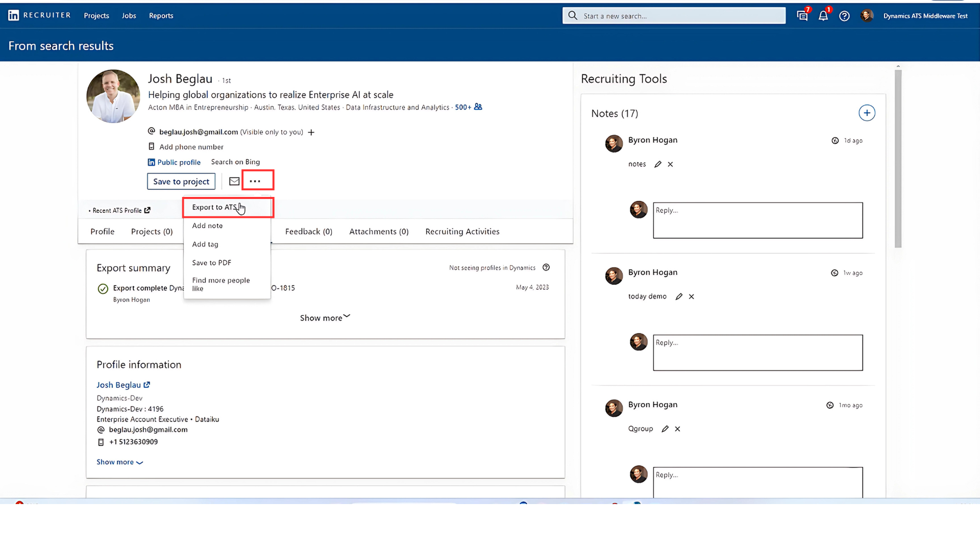
Task: Click visibility icon beside '1mo ago'
Action: (830, 405)
